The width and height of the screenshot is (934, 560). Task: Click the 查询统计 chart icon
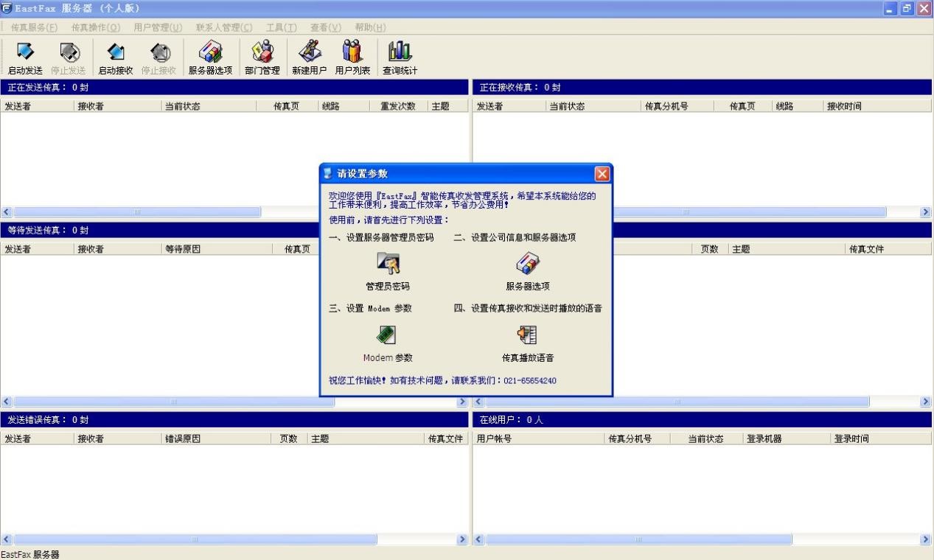(400, 52)
